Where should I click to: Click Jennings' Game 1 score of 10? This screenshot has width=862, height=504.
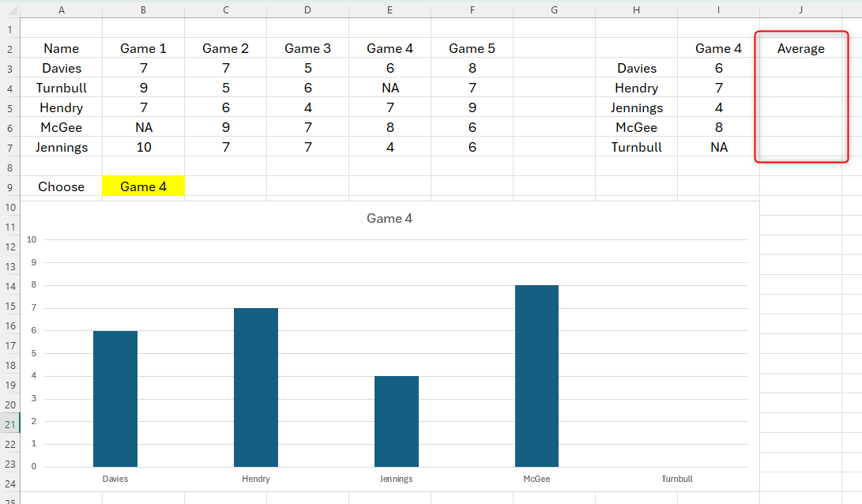tap(144, 147)
